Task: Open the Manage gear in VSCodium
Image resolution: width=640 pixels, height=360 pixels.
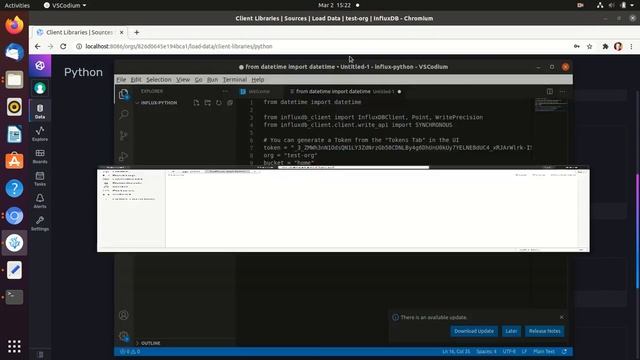Action: point(124,336)
